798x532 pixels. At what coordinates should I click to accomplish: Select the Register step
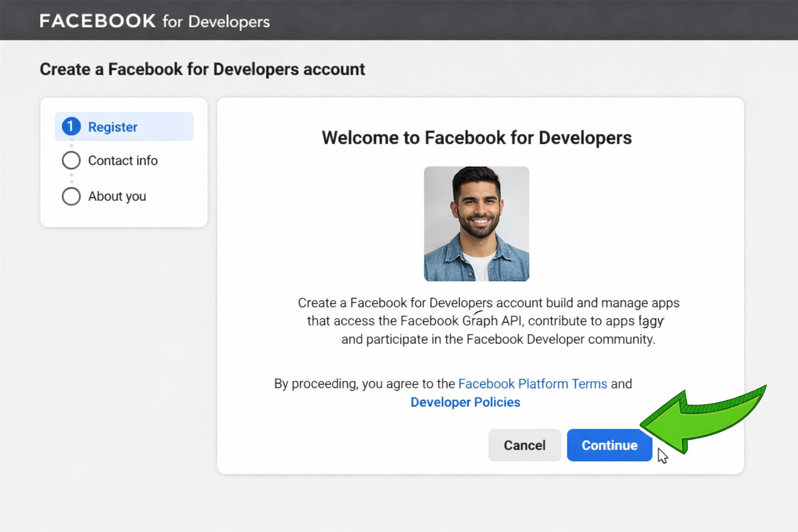[124, 127]
